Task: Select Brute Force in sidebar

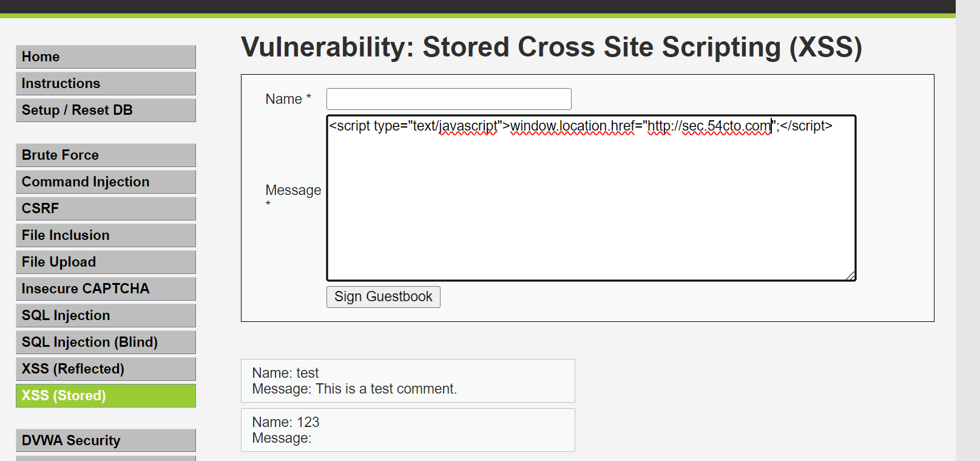Action: [x=106, y=155]
